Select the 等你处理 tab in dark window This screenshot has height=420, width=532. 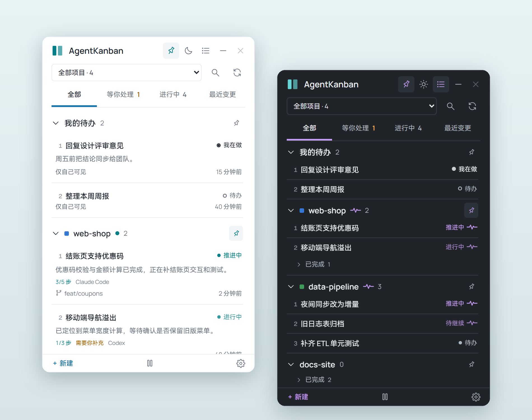pos(358,128)
